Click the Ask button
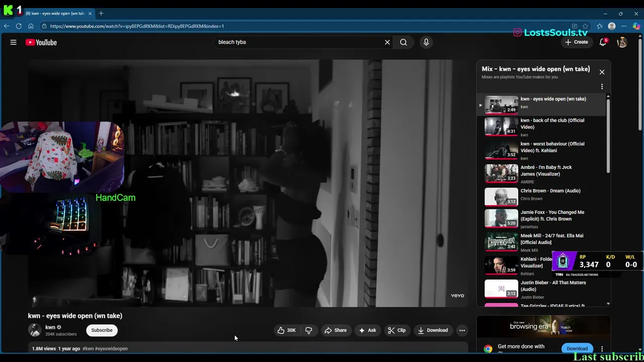This screenshot has height=362, width=644. click(x=367, y=330)
